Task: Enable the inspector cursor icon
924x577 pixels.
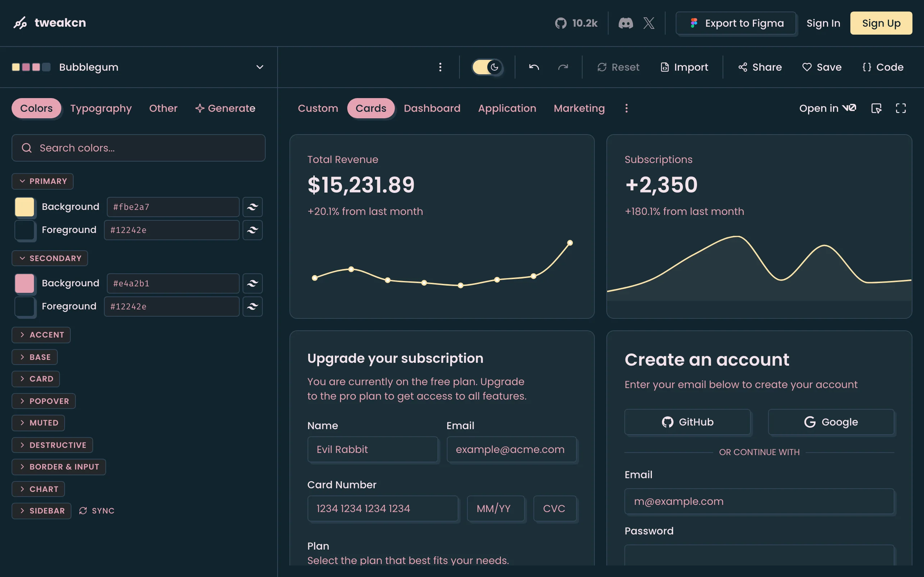Action: 876,109
